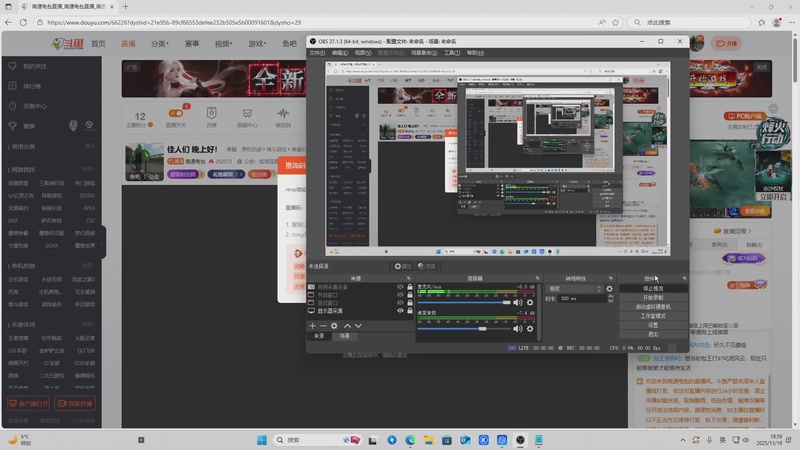Open the 帮助(H) menu in OBS
Viewport: 800px width, 450px height.
[x=475, y=53]
